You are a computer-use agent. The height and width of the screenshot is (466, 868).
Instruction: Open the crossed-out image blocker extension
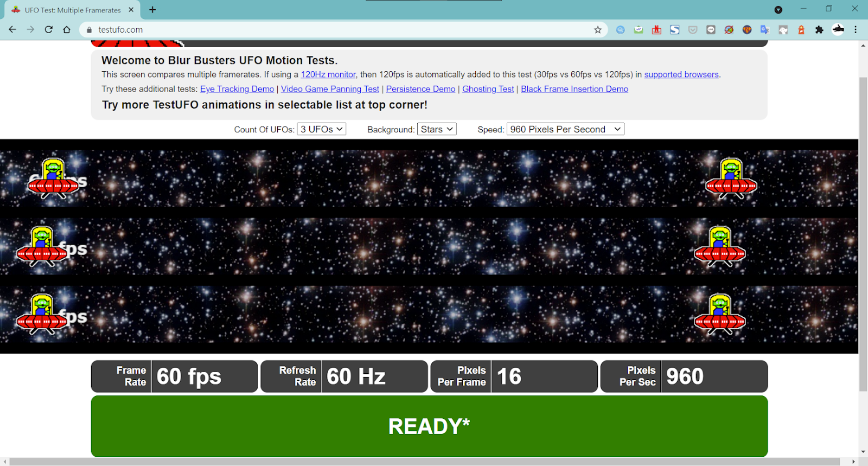pyautogui.click(x=729, y=30)
